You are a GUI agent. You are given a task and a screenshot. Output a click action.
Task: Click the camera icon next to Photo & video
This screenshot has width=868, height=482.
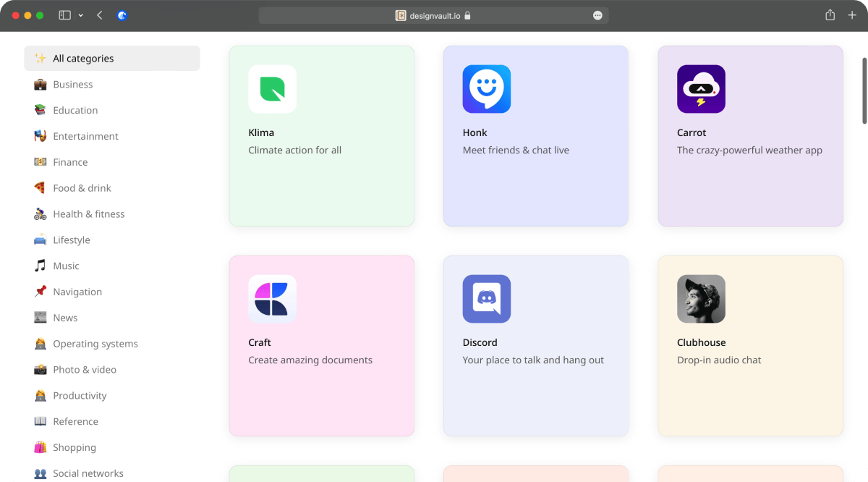41,370
